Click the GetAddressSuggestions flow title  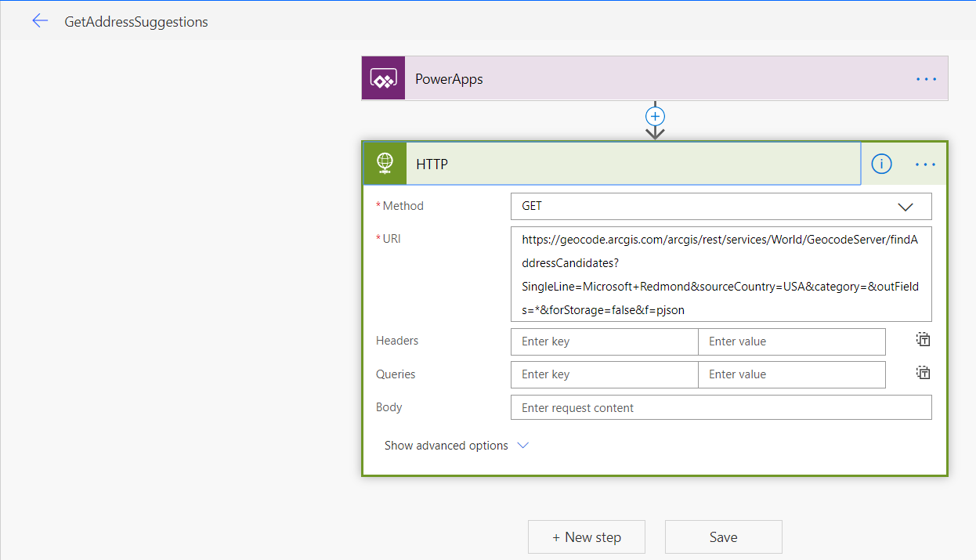(136, 22)
